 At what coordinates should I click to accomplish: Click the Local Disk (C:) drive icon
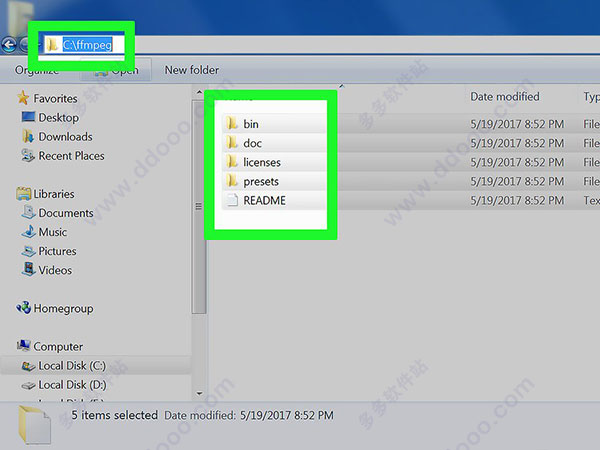pos(28,366)
